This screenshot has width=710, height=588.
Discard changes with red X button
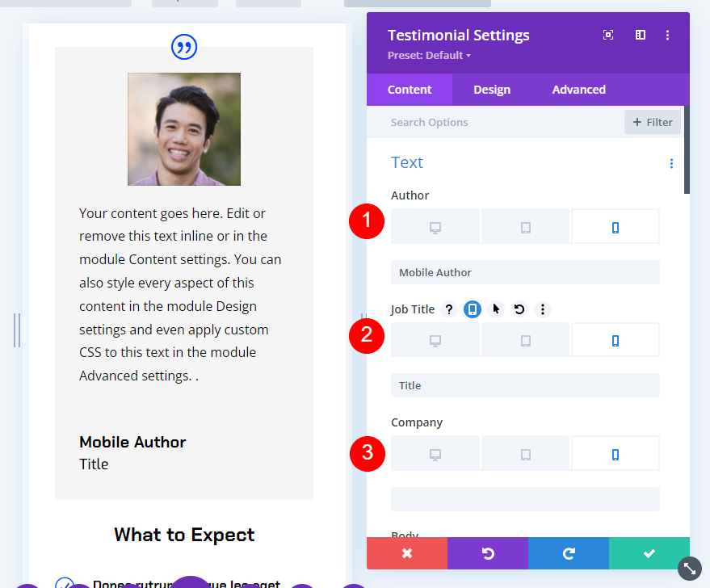coord(407,553)
